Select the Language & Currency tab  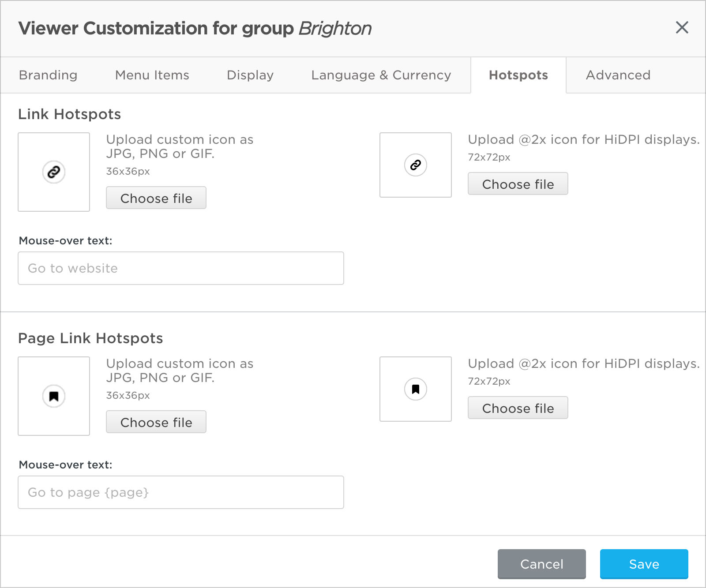coord(381,75)
